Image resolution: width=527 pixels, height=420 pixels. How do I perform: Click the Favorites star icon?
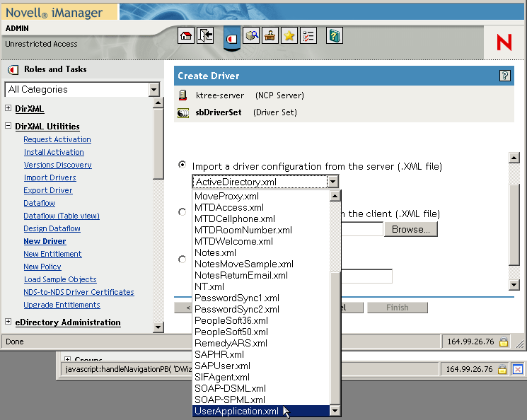point(289,35)
